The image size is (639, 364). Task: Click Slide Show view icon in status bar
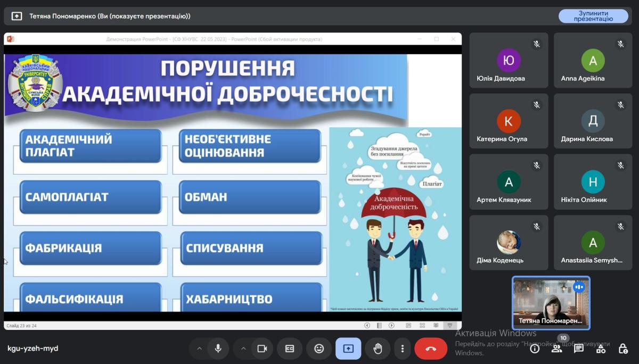(x=450, y=325)
